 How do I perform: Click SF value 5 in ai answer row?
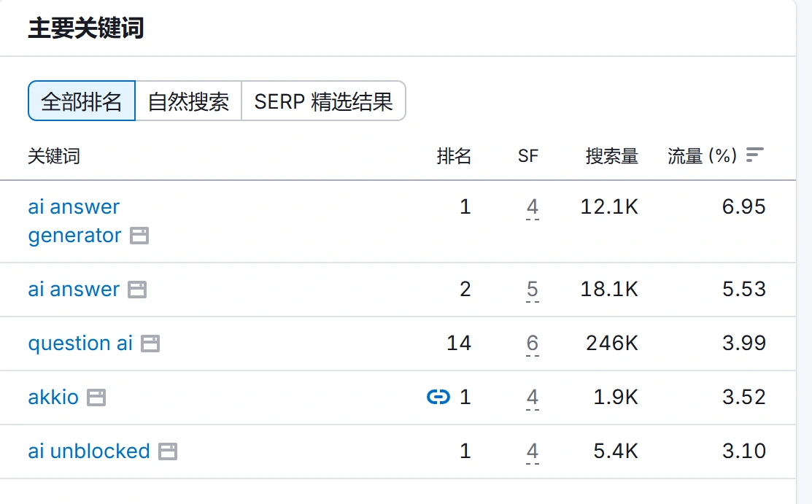click(533, 290)
